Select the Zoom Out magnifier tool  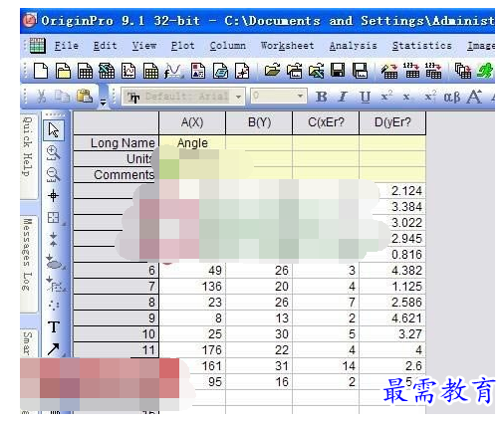[x=53, y=174]
